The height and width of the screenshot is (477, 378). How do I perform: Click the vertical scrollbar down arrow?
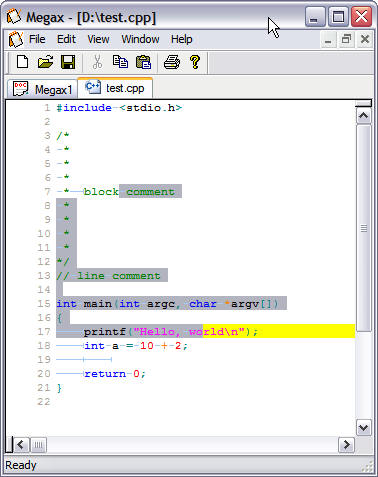[x=363, y=427]
